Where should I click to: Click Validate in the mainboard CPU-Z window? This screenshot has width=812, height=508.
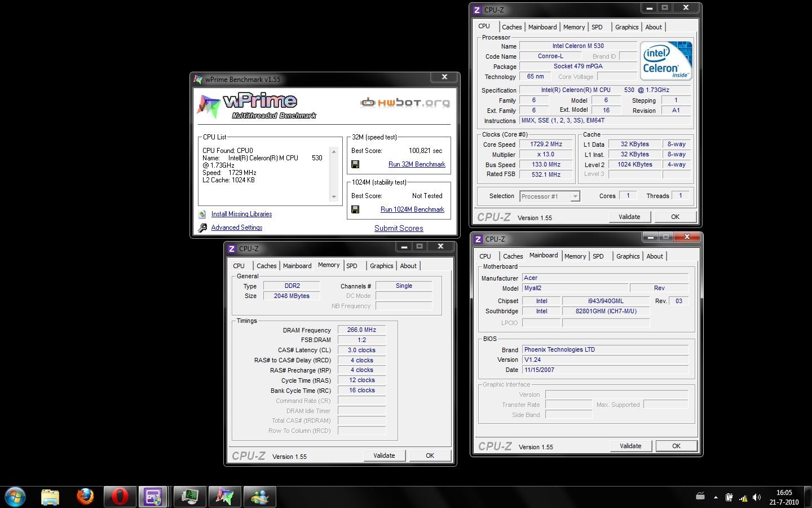coord(630,446)
